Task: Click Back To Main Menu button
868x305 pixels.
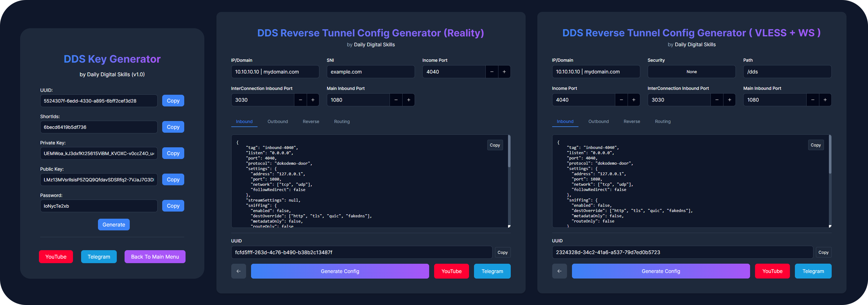Action: tap(155, 257)
